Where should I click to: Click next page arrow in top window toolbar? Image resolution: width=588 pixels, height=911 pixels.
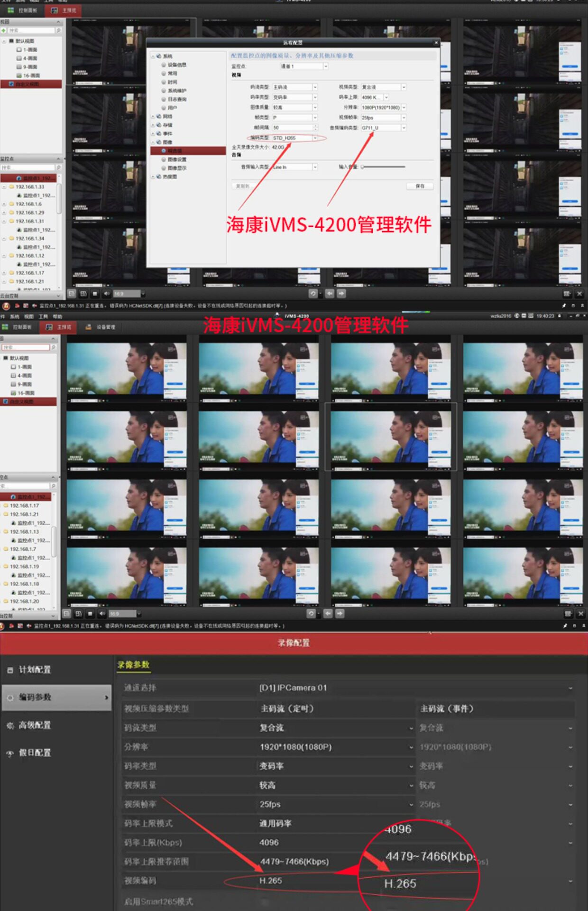341,294
